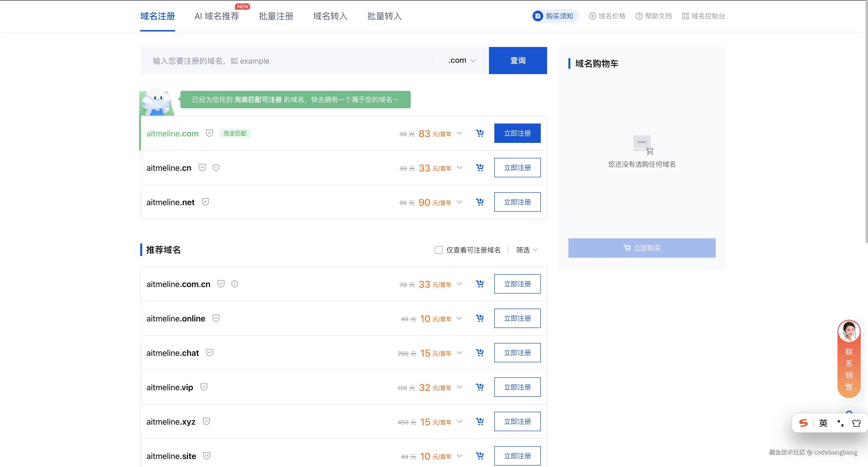
Task: Expand price options for aitmeline.cn
Action: (459, 167)
